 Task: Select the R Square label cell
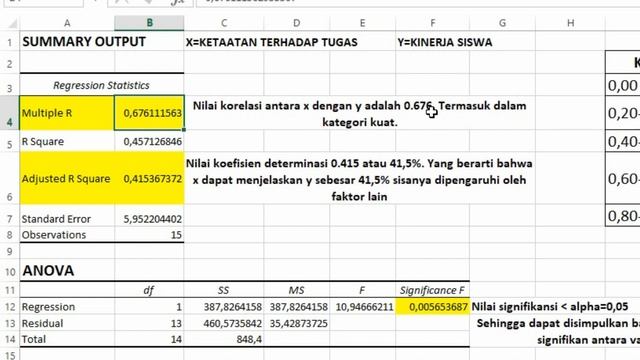point(67,141)
